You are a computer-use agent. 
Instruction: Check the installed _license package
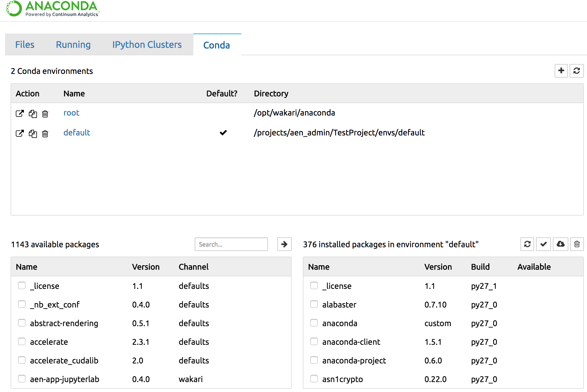point(314,285)
